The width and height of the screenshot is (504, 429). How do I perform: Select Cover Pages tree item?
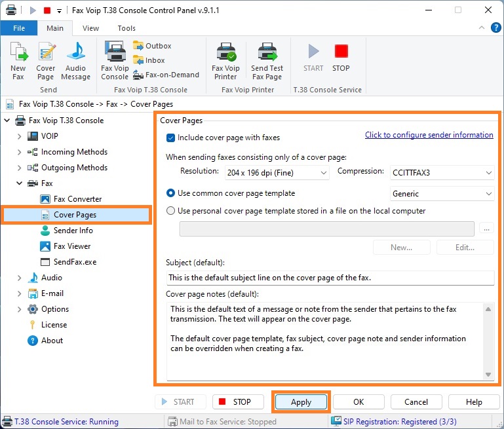[x=77, y=215]
